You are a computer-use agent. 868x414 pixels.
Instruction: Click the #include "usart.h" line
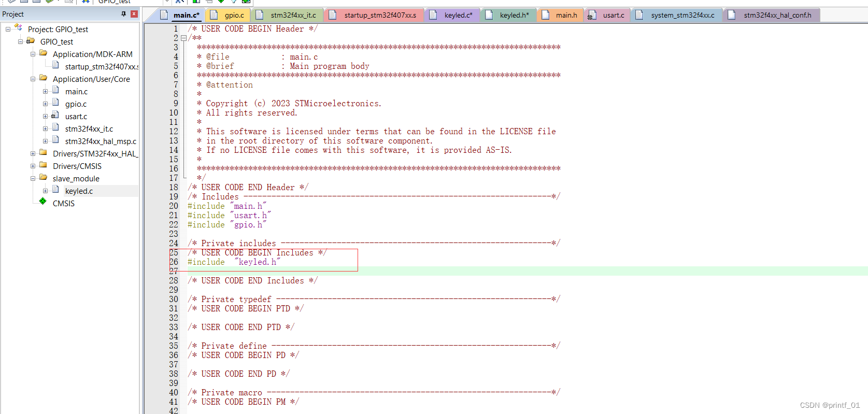(x=230, y=216)
